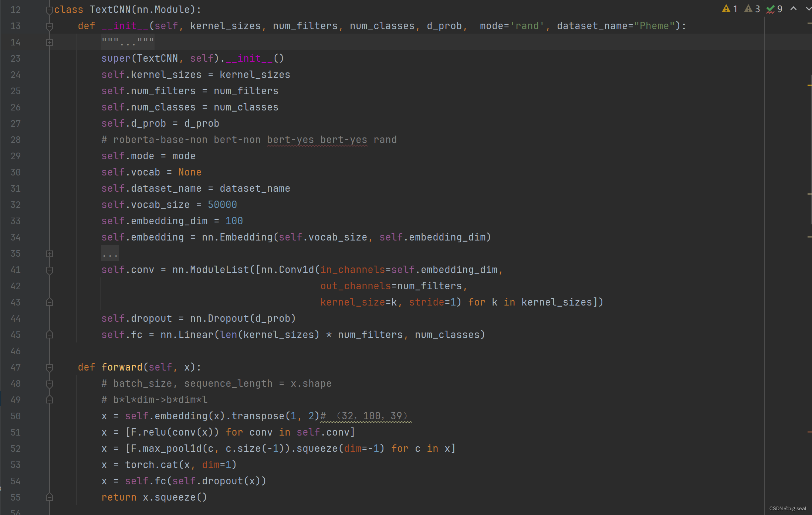The width and height of the screenshot is (812, 515).
Task: Collapse the TextCNN class fold marker
Action: (x=49, y=10)
